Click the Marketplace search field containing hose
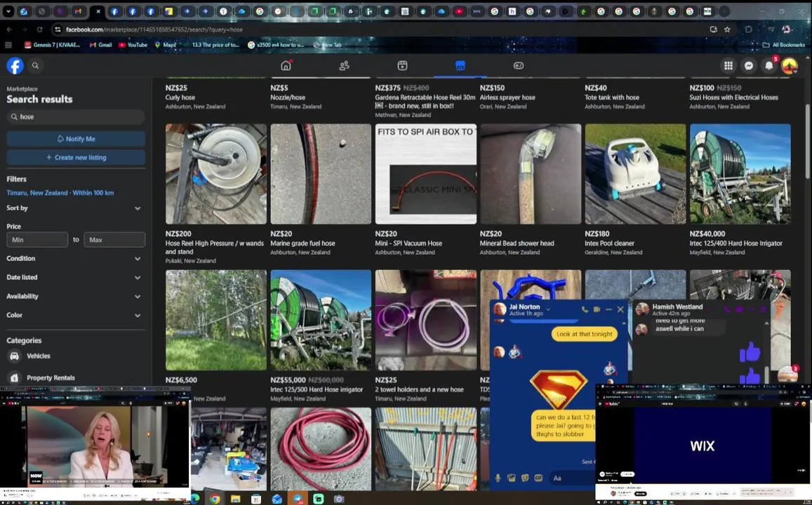Viewport: 812px width, 505px height. pyautogui.click(x=76, y=117)
